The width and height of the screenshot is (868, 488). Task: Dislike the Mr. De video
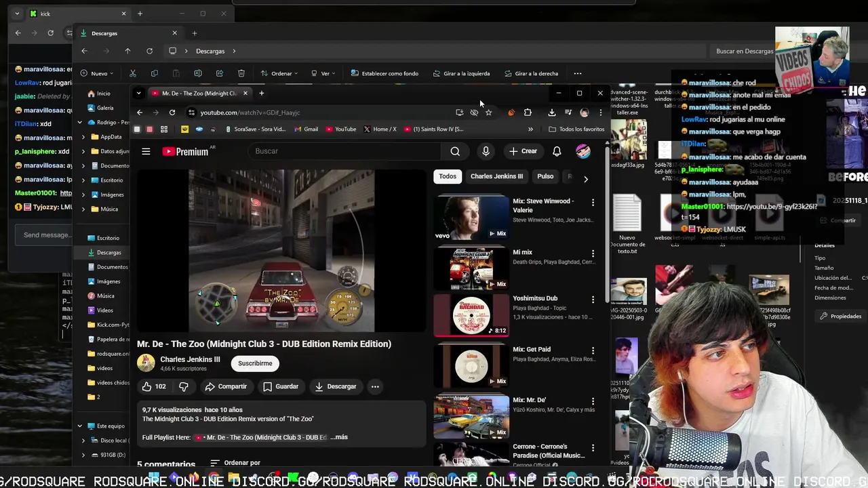pyautogui.click(x=184, y=386)
